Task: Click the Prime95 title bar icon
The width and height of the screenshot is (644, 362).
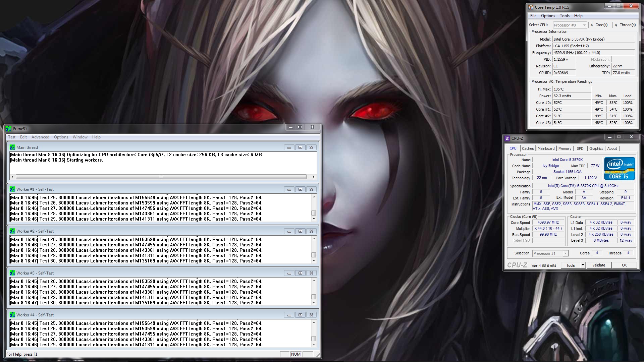Action: [x=8, y=129]
